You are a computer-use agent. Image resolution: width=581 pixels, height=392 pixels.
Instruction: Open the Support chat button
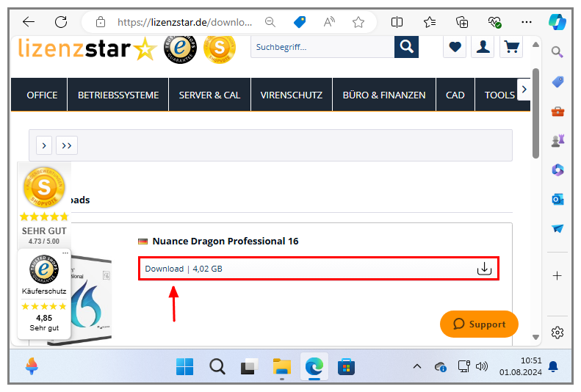(479, 324)
